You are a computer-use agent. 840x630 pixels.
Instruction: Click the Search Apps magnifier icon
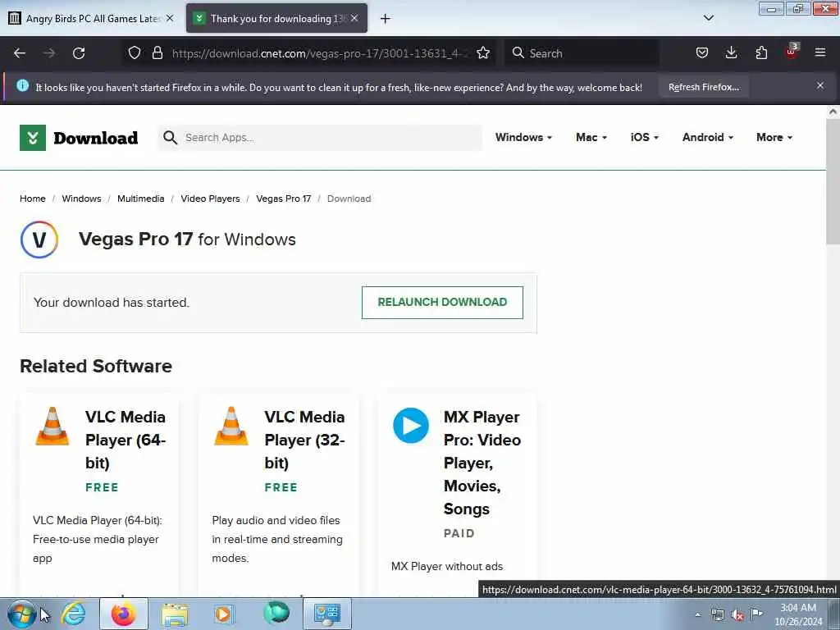click(170, 138)
